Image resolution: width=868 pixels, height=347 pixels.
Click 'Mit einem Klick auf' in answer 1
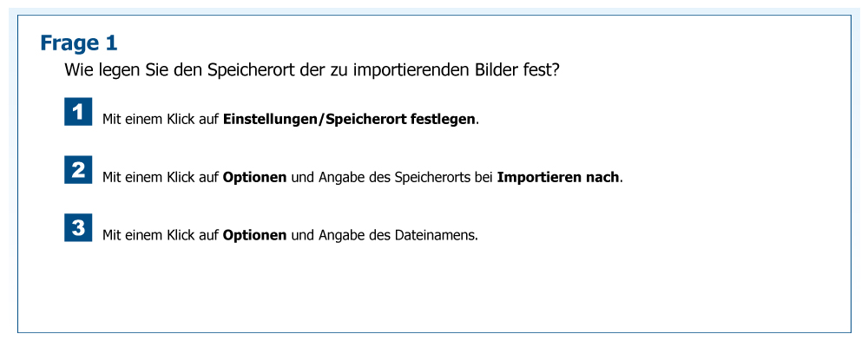(x=161, y=119)
